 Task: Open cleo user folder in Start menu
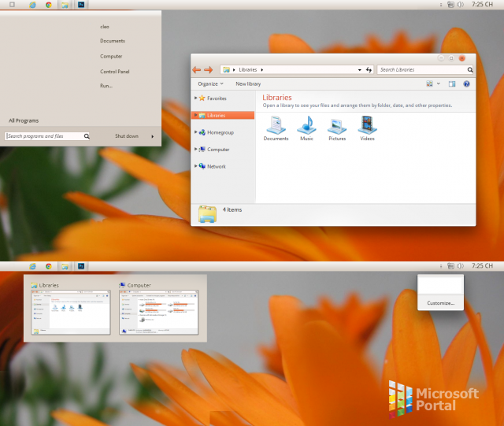click(x=105, y=27)
